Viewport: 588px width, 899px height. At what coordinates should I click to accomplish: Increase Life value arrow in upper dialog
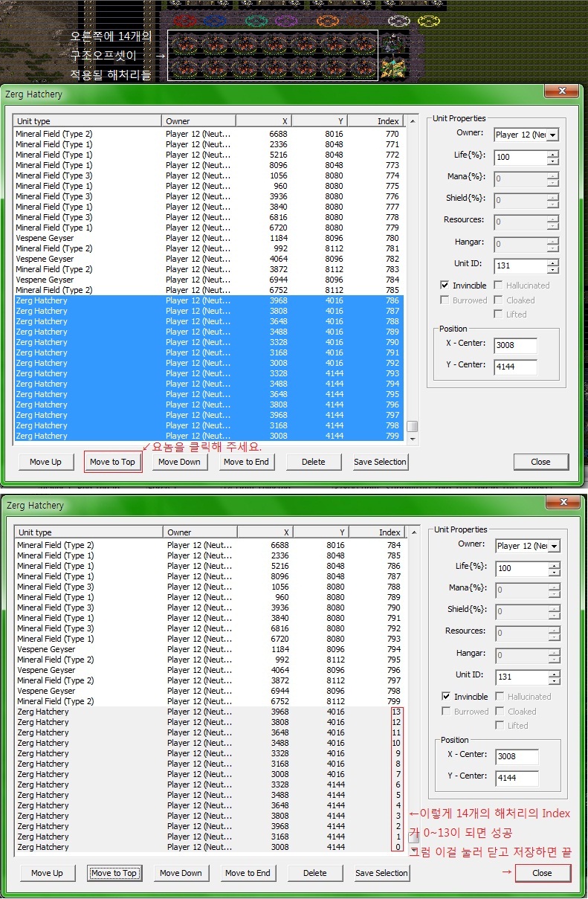pyautogui.click(x=552, y=154)
